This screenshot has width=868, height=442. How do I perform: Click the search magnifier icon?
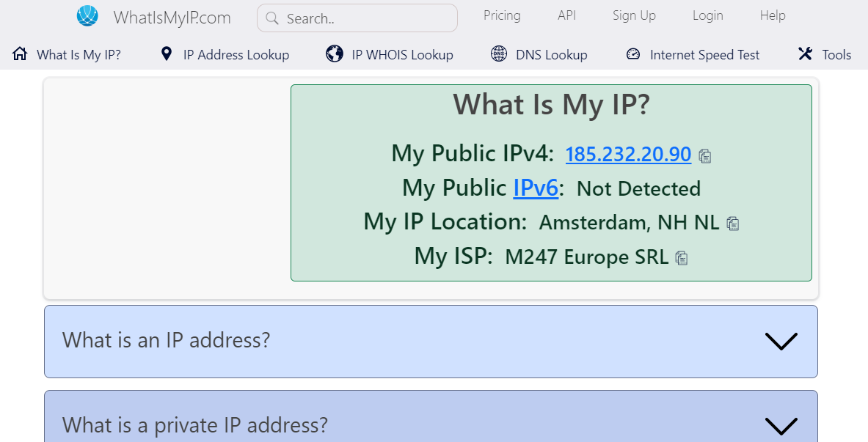271,18
